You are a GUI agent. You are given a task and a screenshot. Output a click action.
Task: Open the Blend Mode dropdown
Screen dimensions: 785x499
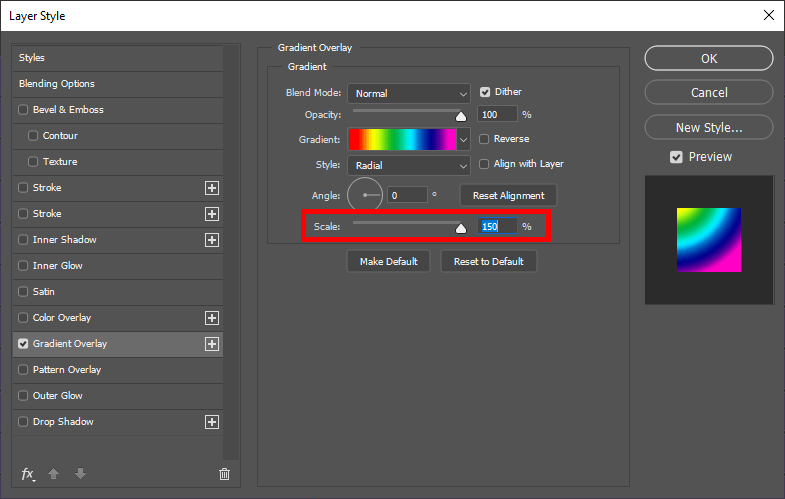[x=409, y=94]
